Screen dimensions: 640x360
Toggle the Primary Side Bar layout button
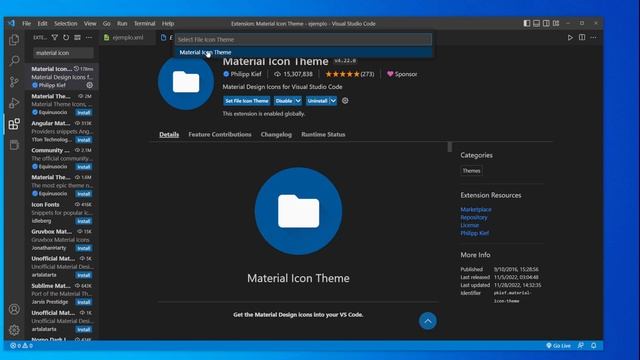[527, 23]
